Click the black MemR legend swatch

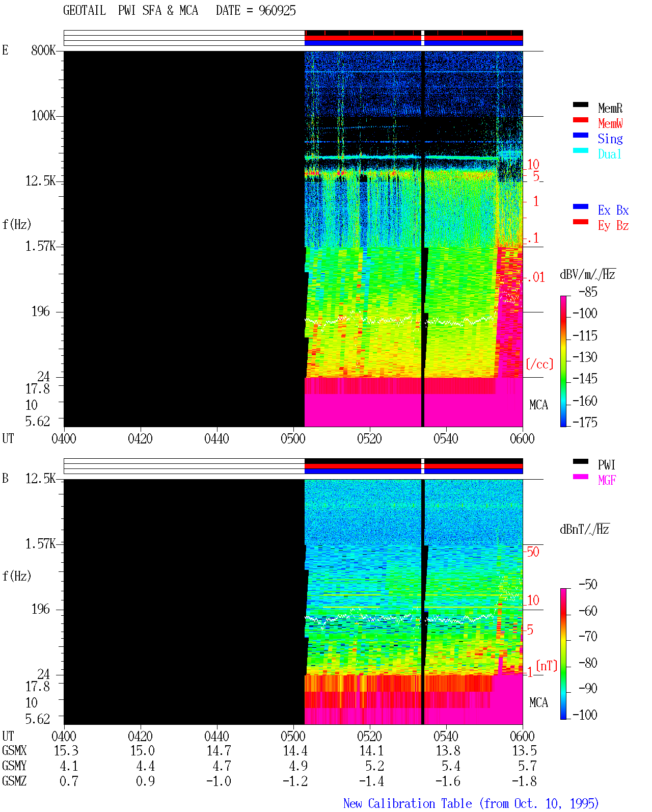[x=581, y=105]
